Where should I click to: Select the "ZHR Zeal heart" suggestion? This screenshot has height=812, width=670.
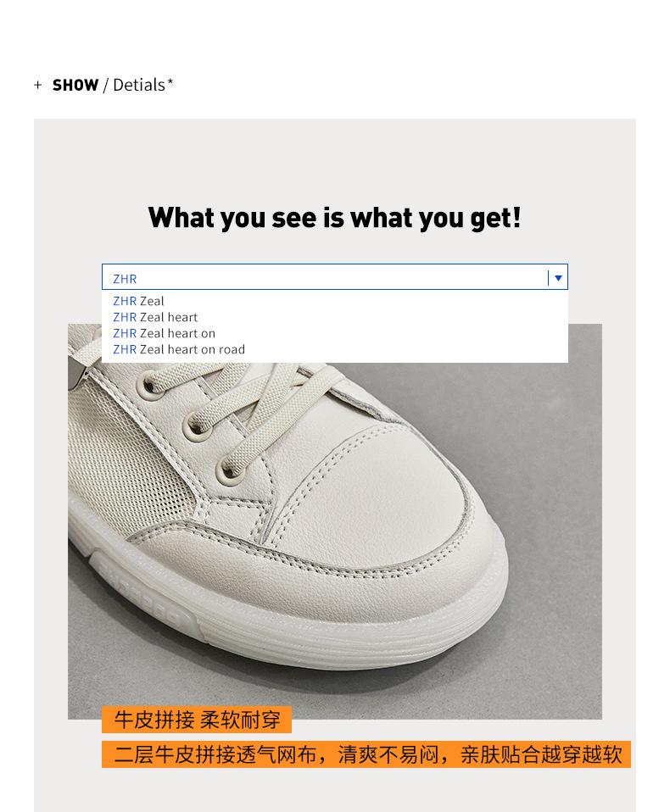[x=155, y=317]
